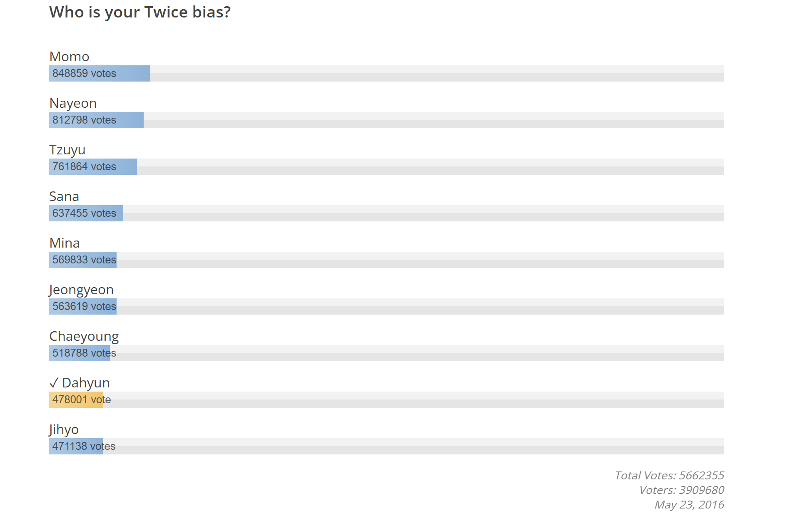Click the poll title 'Who is your Twice bias?'
812x516 pixels.
coord(140,12)
